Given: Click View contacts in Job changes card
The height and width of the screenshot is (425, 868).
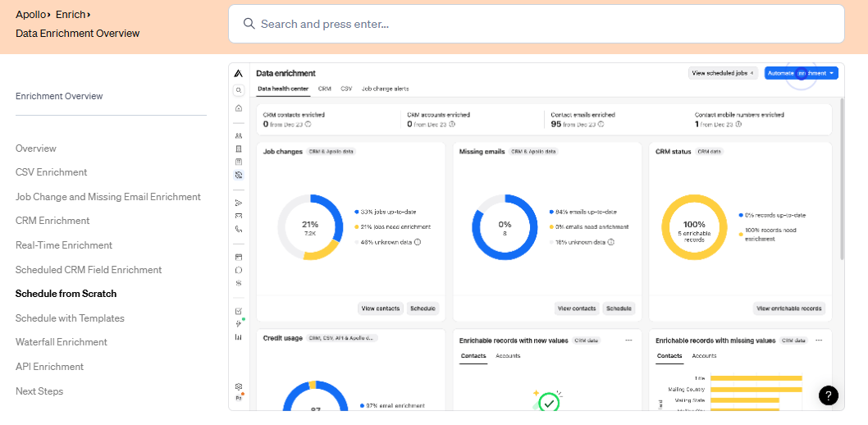Looking at the screenshot, I should point(381,308).
